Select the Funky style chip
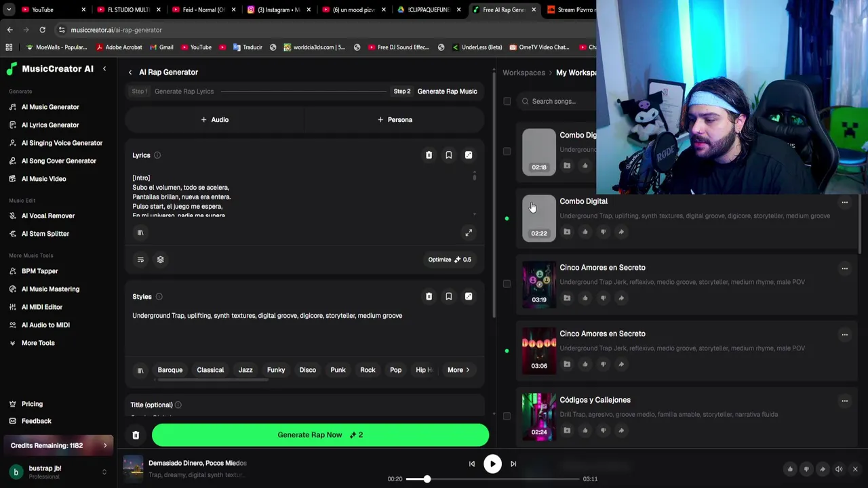868x488 pixels. pyautogui.click(x=276, y=370)
